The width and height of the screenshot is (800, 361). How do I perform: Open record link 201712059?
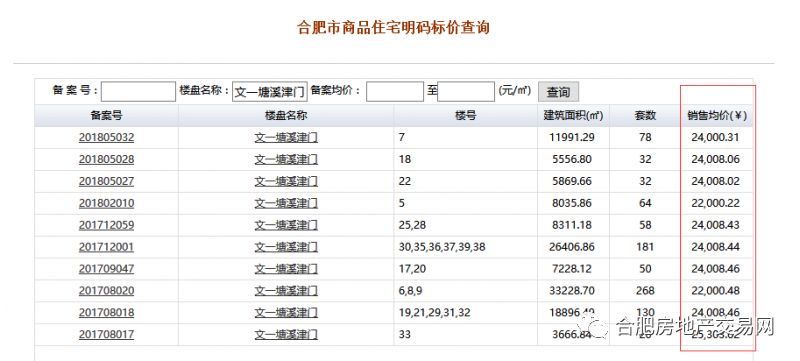(x=106, y=225)
